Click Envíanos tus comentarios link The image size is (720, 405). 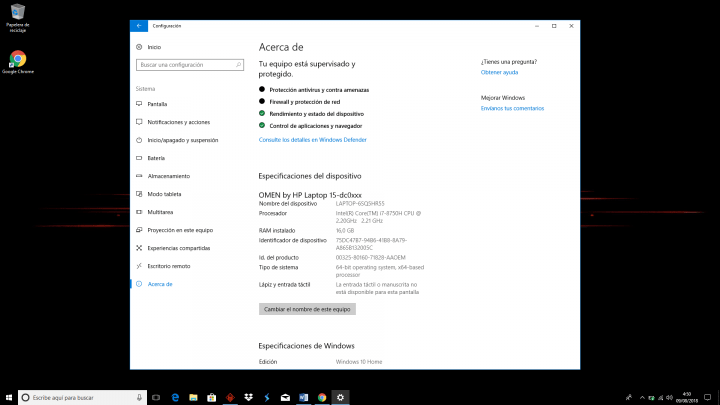pos(512,108)
